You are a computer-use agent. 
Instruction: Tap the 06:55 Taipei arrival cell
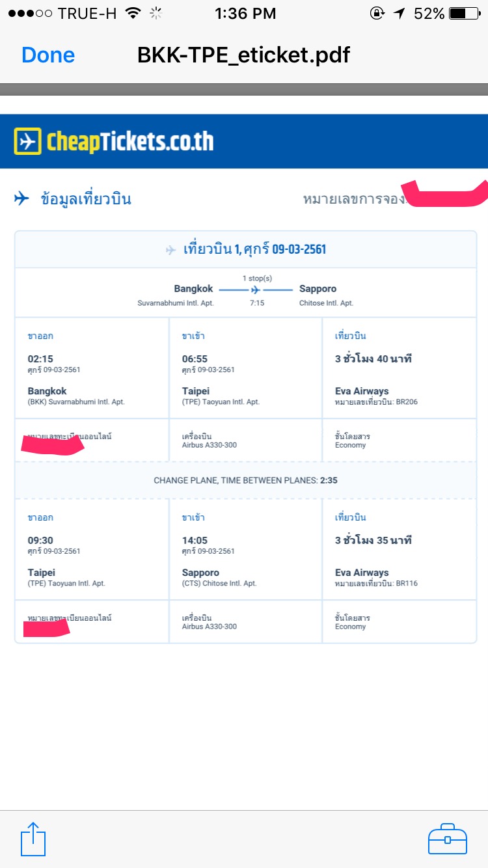[245, 368]
